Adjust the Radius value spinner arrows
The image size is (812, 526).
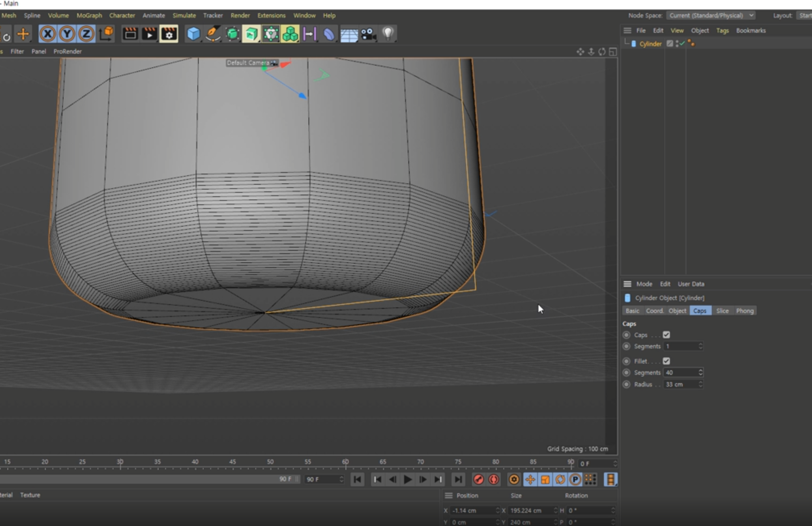coord(700,384)
